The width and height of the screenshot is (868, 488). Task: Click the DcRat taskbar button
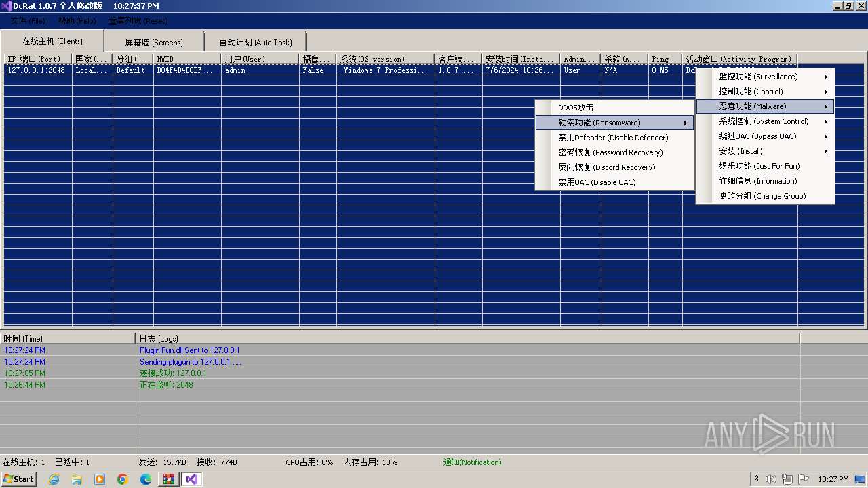click(192, 479)
